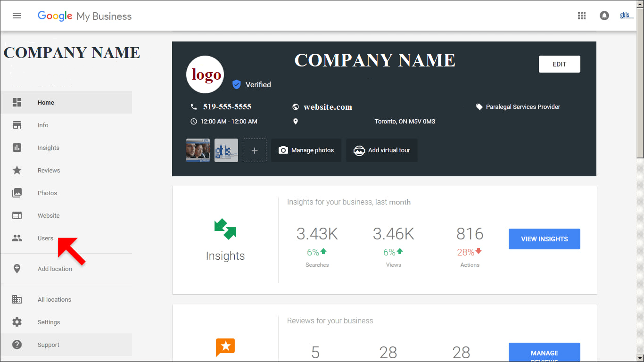Click the company logo circle
Screen dimensions: 644x362
click(205, 74)
